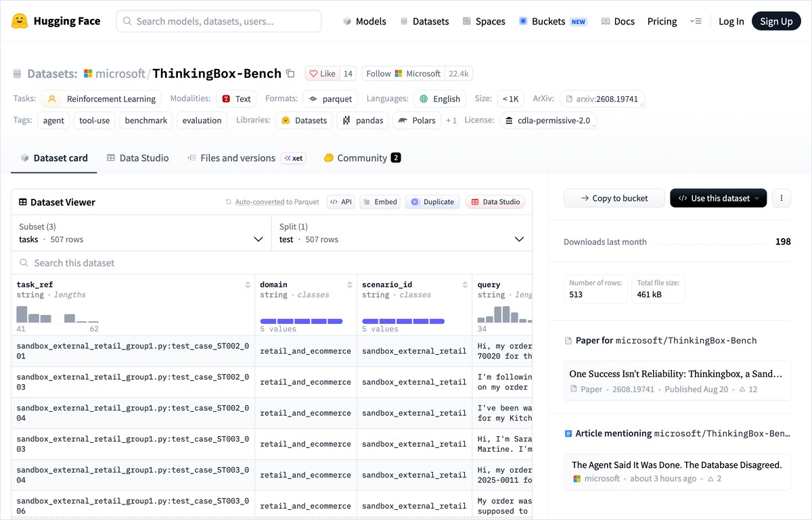
Task: Click the three-dot more options button
Action: 782,198
